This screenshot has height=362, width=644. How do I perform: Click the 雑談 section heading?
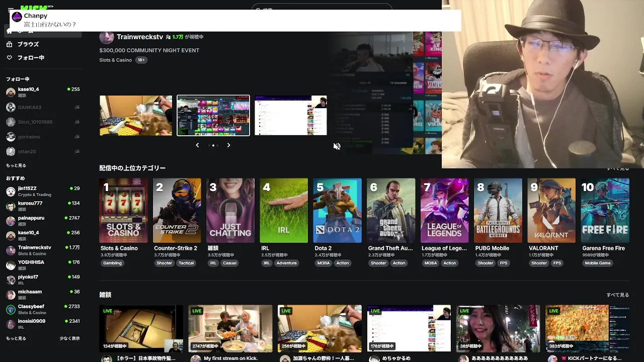pos(105,295)
